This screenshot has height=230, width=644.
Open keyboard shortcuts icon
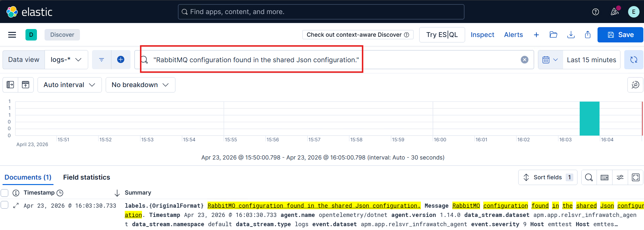click(x=605, y=177)
